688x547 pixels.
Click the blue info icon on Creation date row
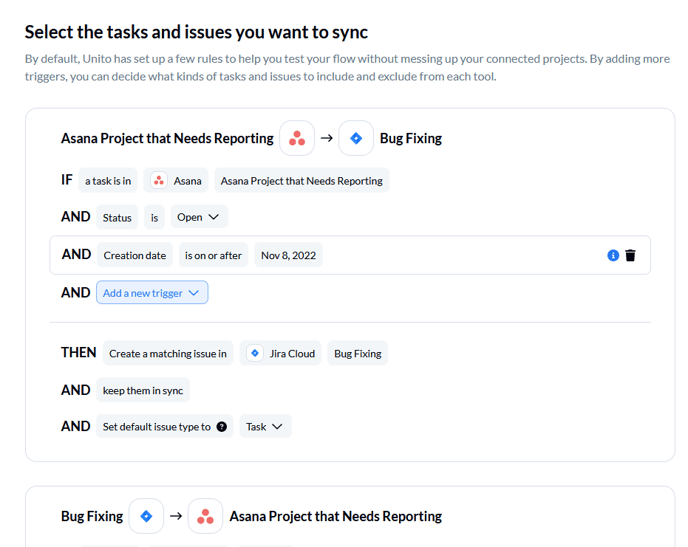[613, 255]
